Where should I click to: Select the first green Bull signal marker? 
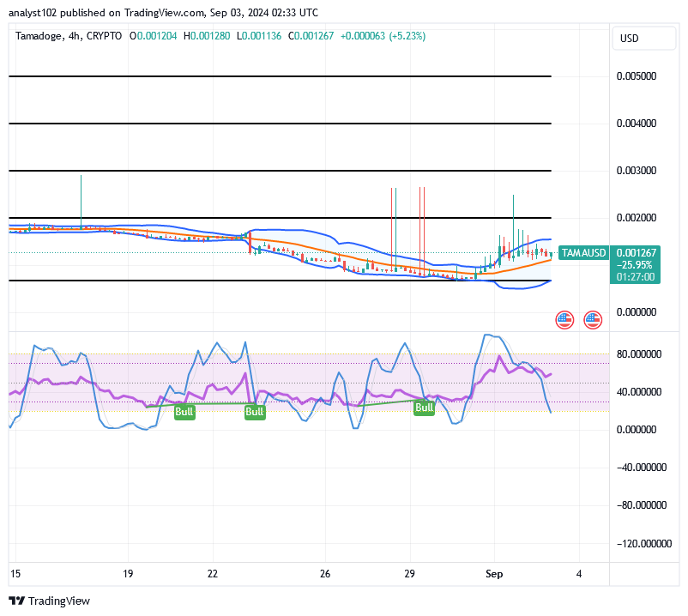[x=184, y=412]
